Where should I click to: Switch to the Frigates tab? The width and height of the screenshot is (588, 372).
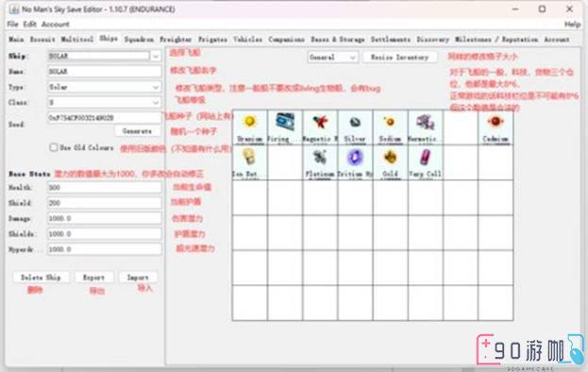(212, 40)
